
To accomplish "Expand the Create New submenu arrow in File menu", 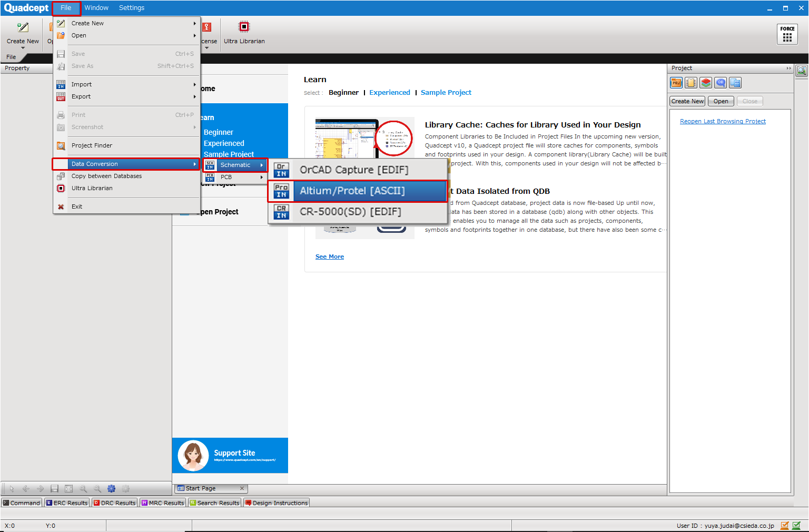I will click(195, 23).
